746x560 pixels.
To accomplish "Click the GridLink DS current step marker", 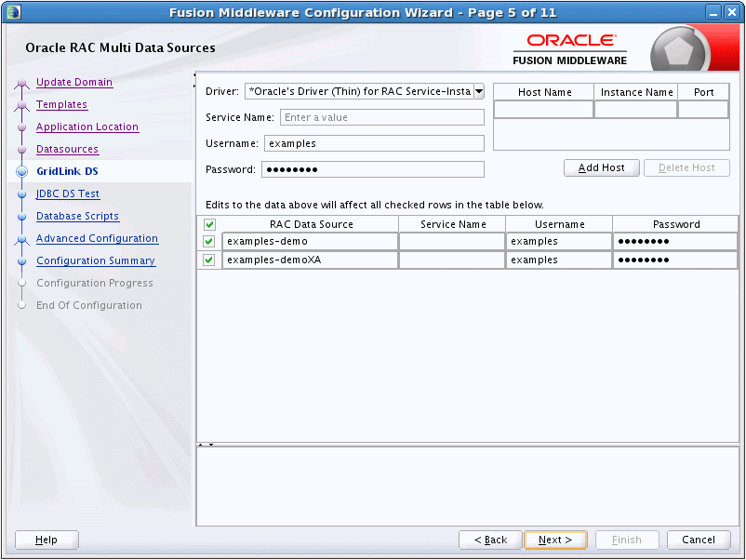I will (x=21, y=171).
